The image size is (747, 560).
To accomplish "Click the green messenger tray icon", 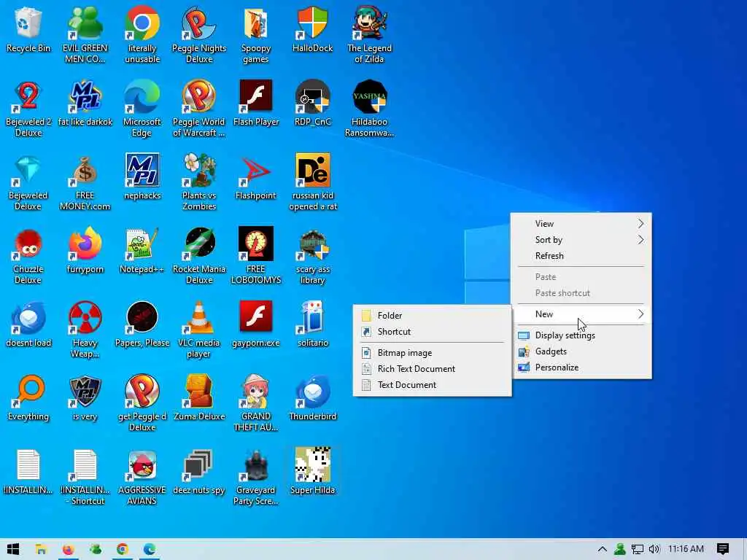I will point(620,549).
